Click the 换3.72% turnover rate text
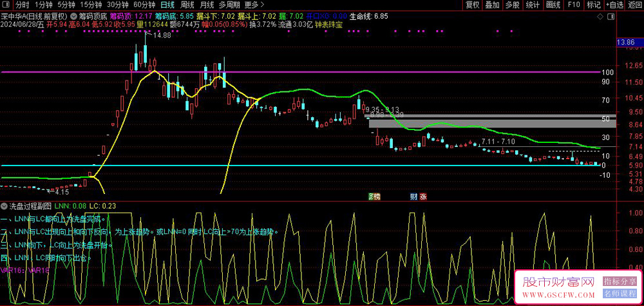Screen dimensions: 644x306 click(x=263, y=24)
